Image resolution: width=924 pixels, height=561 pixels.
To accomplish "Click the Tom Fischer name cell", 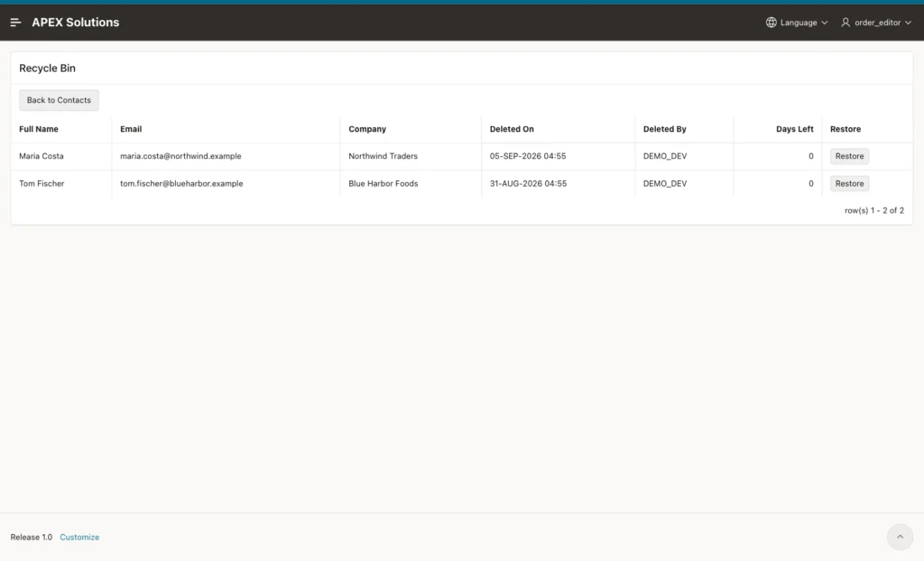I will click(x=42, y=183).
